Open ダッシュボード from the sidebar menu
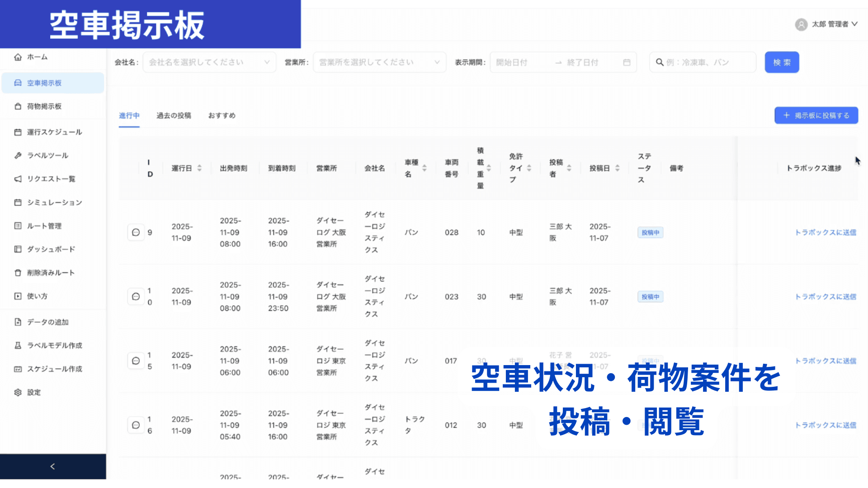Viewport: 868px width, 488px height. pyautogui.click(x=52, y=249)
